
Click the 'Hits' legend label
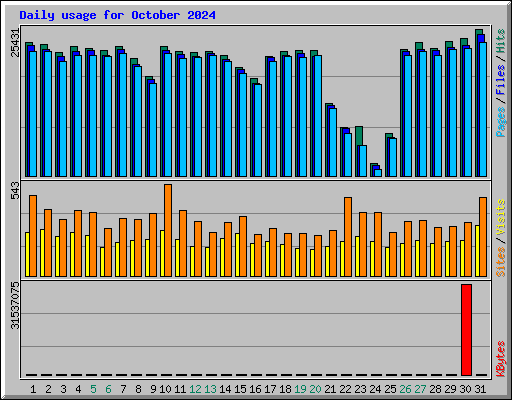point(501,41)
